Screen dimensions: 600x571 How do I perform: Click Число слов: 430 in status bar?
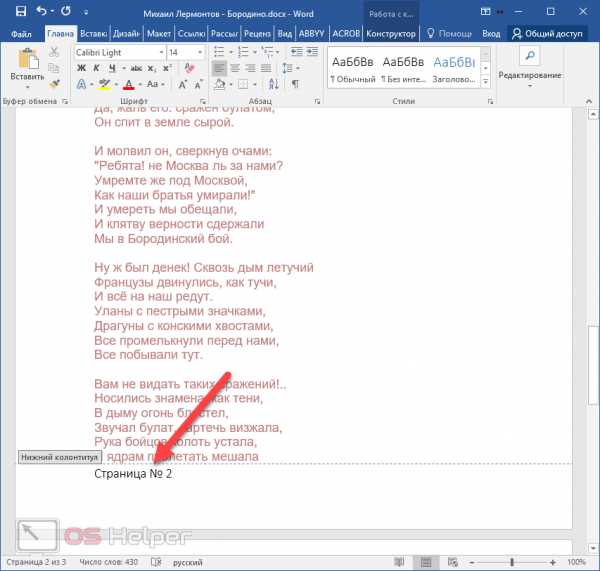point(108,562)
